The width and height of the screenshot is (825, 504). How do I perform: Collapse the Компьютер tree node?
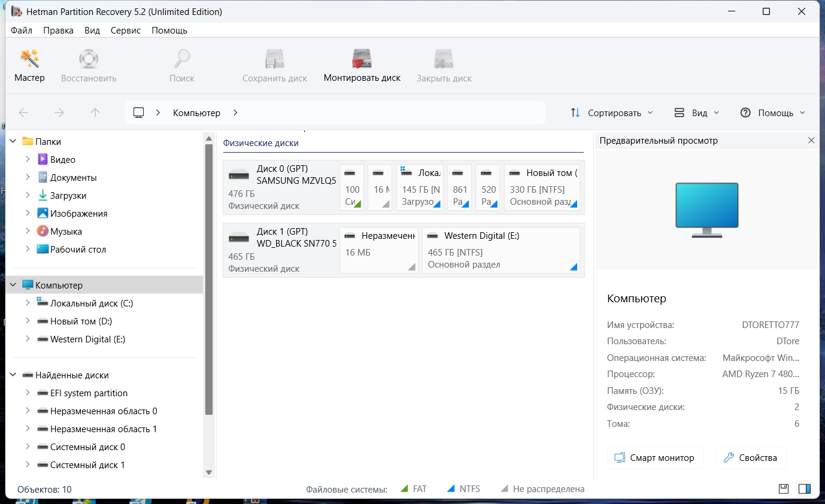click(14, 286)
